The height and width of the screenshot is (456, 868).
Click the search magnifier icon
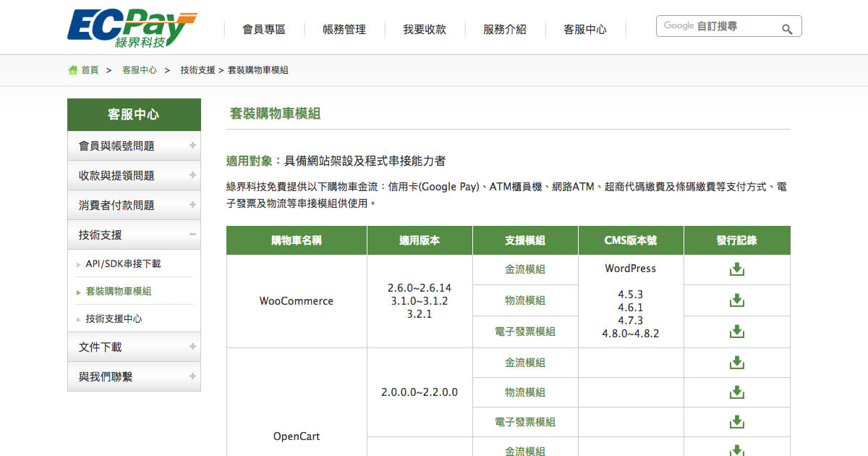(x=787, y=29)
